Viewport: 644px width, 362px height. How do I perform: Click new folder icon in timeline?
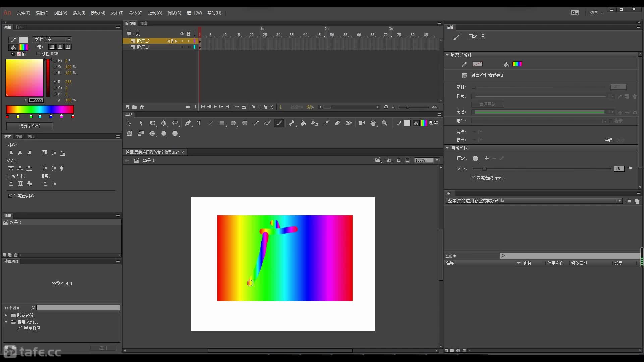click(x=135, y=107)
